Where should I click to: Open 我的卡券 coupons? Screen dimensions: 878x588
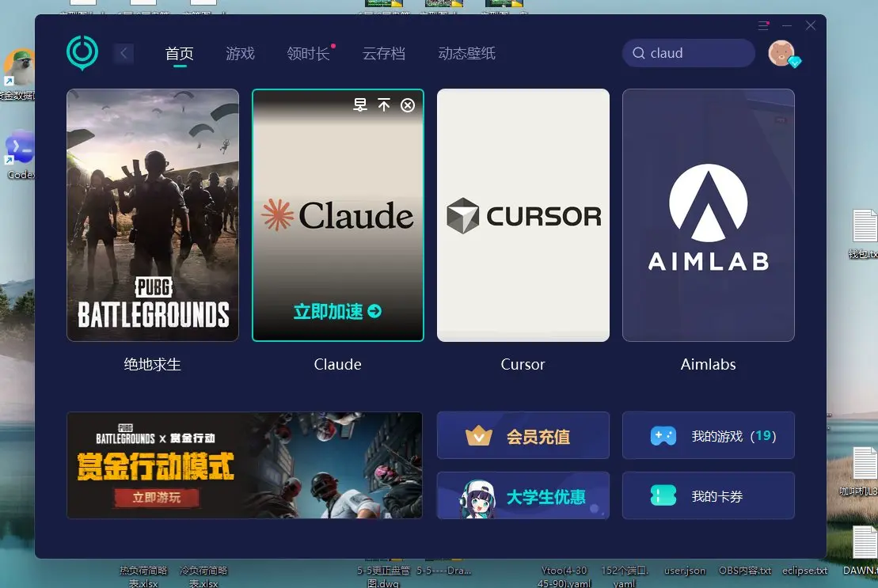709,495
